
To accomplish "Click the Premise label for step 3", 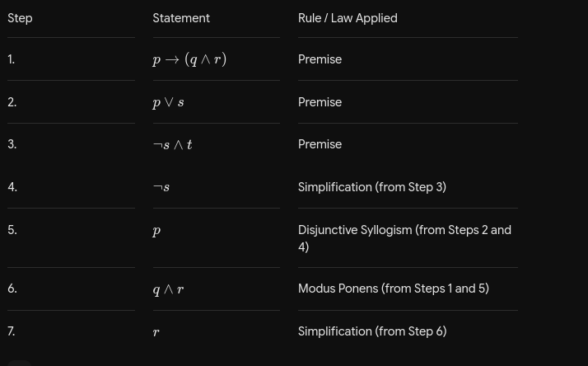I will (x=320, y=144).
